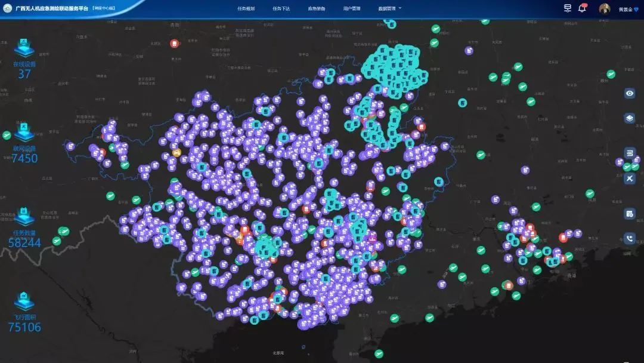The width and height of the screenshot is (644, 363).
Task: Select the 用户管理 menu item
Action: [352, 9]
